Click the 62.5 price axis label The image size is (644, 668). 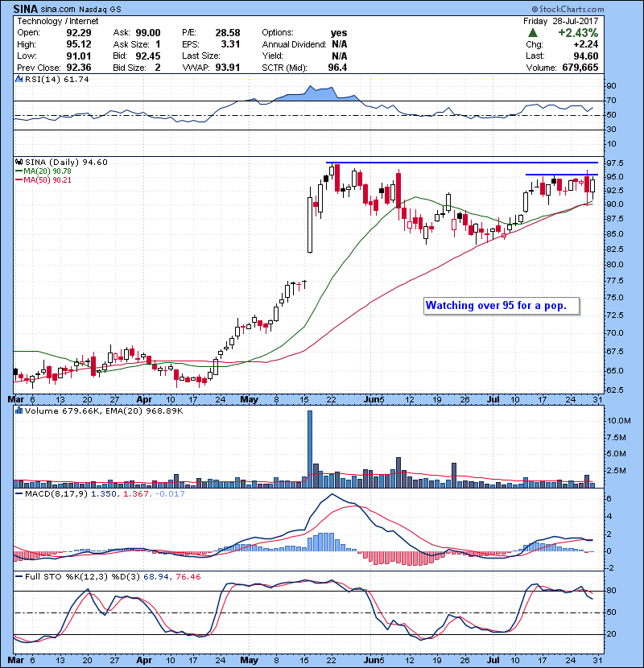(x=615, y=390)
